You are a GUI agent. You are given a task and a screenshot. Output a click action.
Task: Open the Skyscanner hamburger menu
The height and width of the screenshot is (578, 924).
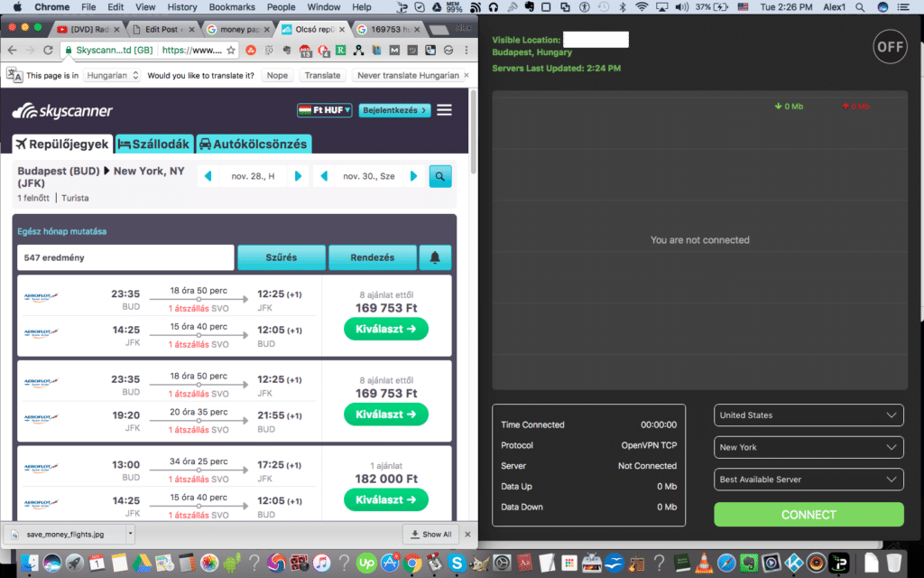click(x=444, y=110)
